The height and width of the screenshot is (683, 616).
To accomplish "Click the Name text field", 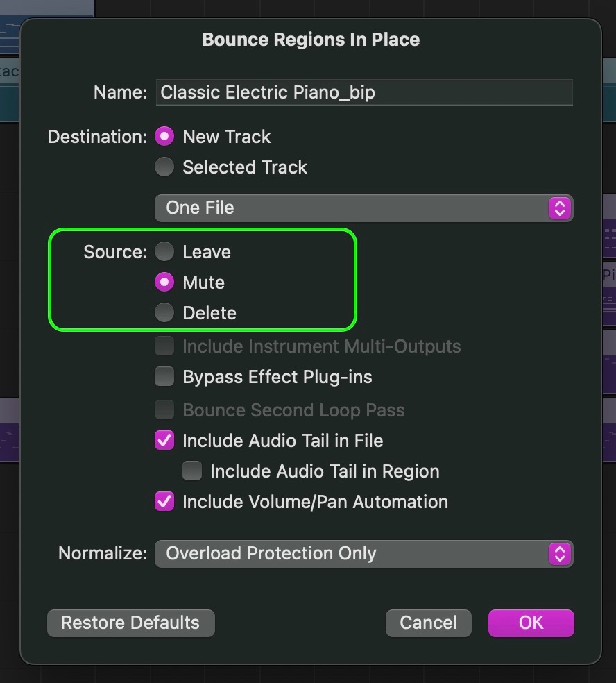I will pos(365,92).
